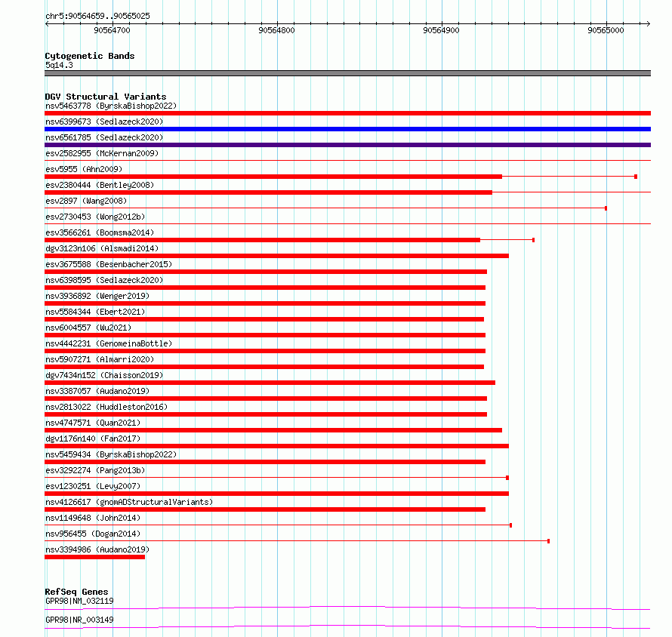Screen dimensions: 672x637
Task: Select esv2380444 (Bentley2008) label
Action: (x=100, y=185)
